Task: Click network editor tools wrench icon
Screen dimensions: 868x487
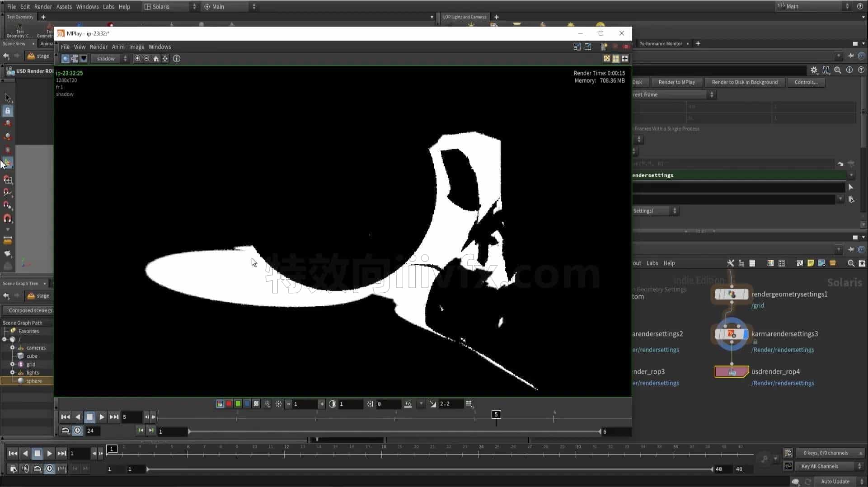Action: tap(730, 263)
